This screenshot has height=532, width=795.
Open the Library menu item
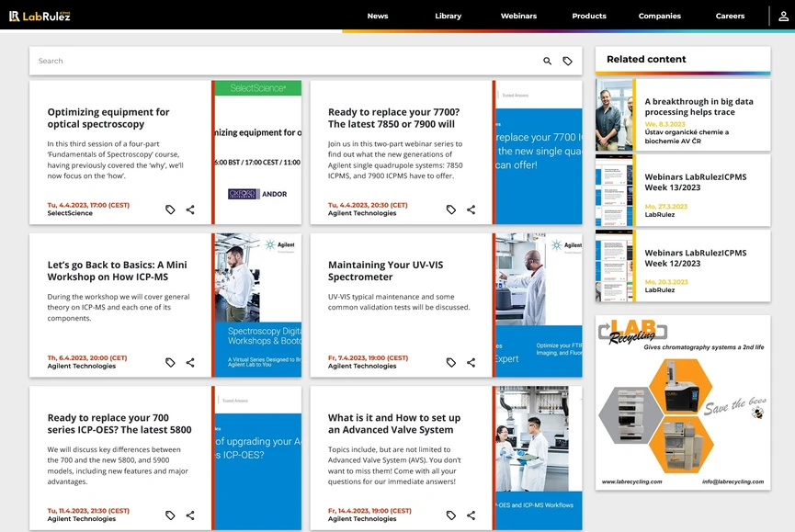coord(449,17)
